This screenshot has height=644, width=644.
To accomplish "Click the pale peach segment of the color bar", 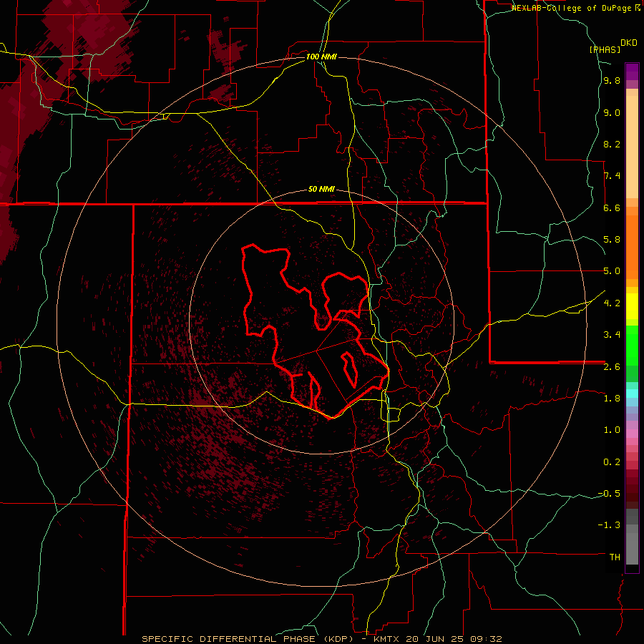I will tap(632, 147).
